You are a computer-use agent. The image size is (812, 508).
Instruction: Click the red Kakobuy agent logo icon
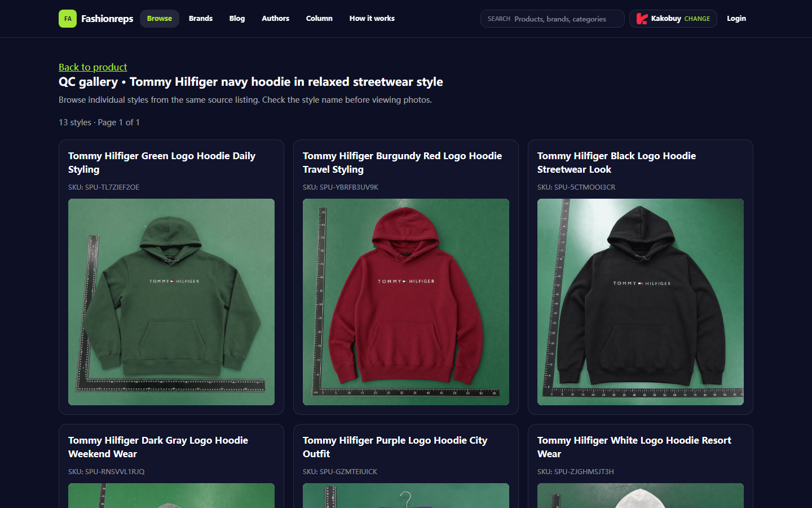point(642,19)
